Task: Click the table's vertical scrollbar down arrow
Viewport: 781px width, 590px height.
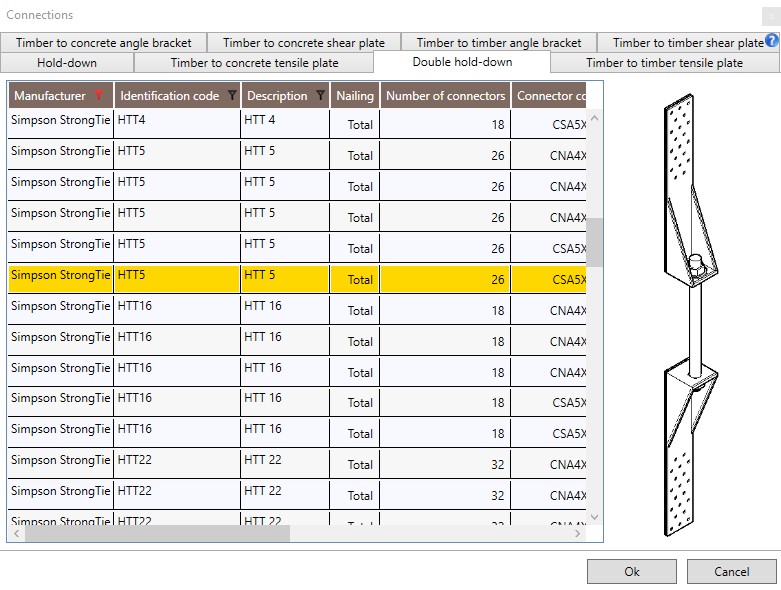Action: (594, 517)
